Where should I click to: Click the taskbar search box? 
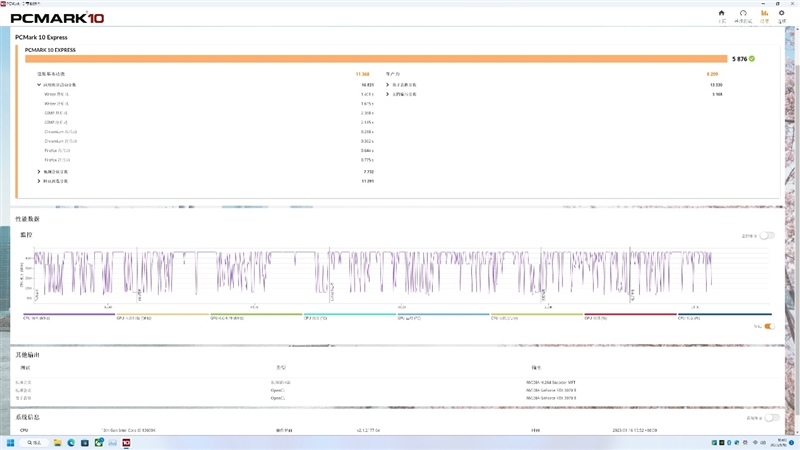34,443
